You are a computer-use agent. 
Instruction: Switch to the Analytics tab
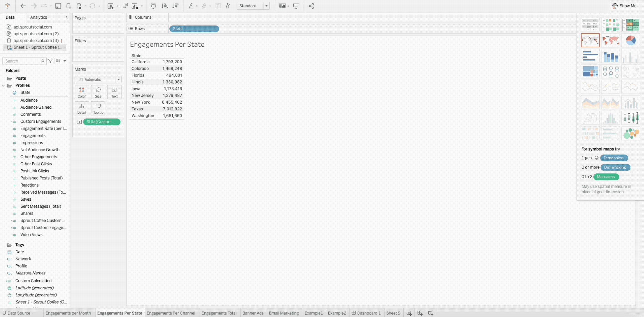point(38,17)
